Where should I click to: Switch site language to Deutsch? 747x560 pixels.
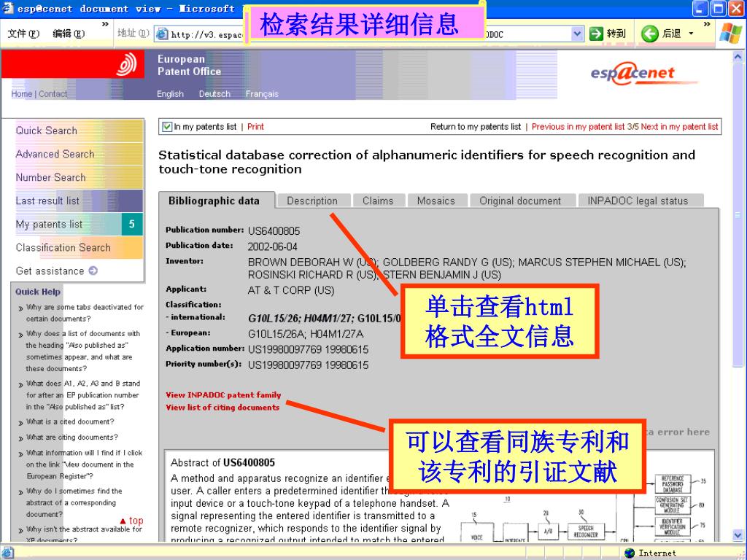coord(214,94)
